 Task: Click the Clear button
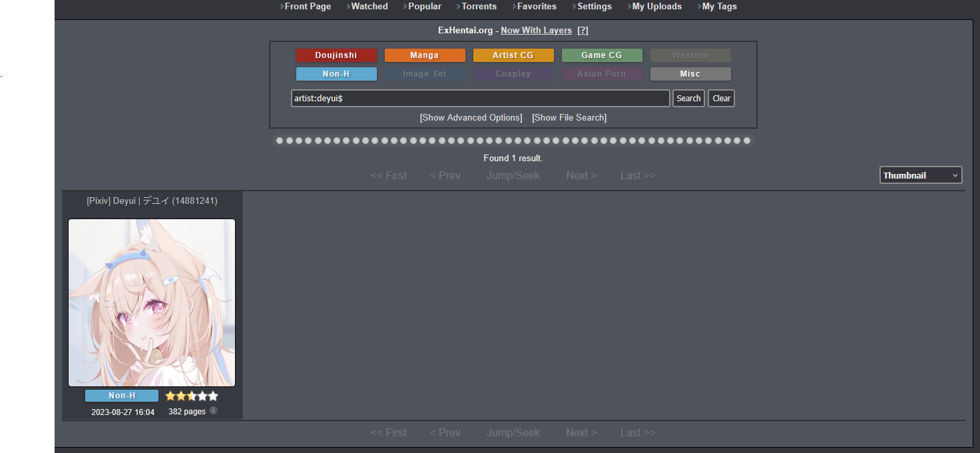722,98
